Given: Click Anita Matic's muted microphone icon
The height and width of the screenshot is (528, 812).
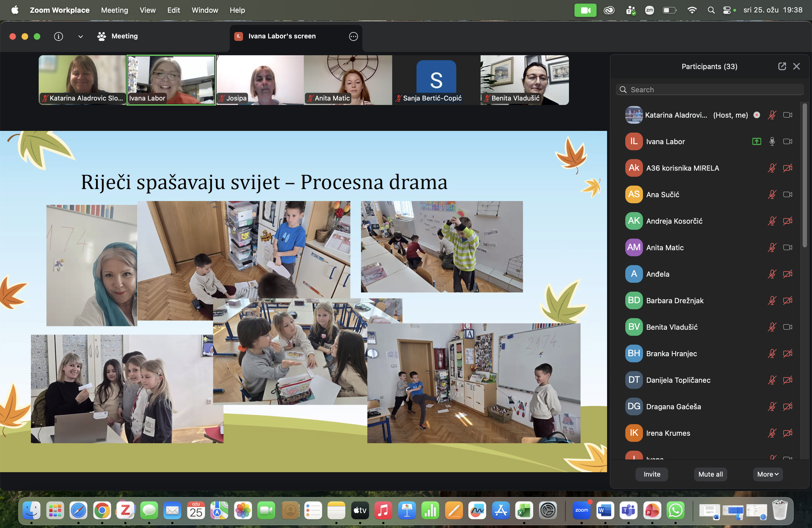Looking at the screenshot, I should coord(772,247).
